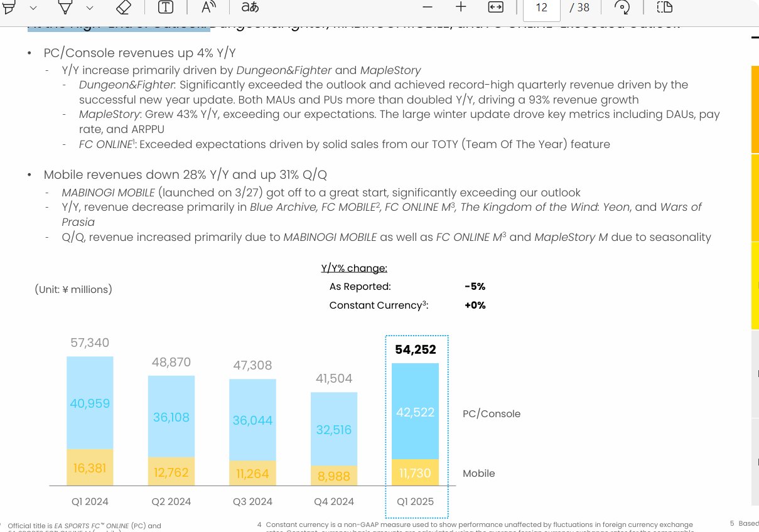Toggle Fit to width
This screenshot has height=532, width=759.
pos(495,7)
